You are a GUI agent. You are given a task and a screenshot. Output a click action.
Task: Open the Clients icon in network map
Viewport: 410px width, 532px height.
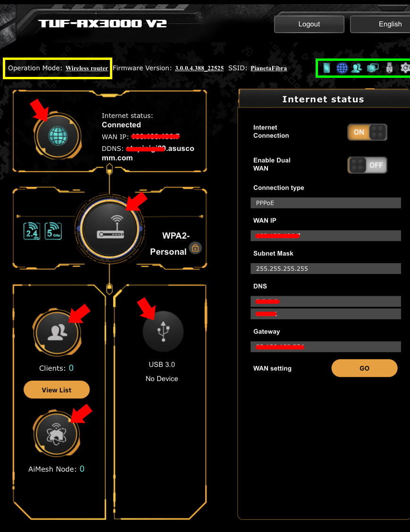pyautogui.click(x=57, y=332)
